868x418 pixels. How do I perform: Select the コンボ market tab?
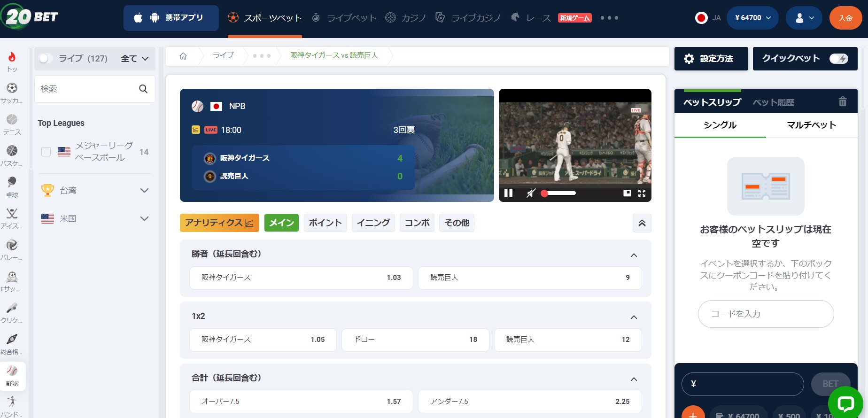click(417, 223)
